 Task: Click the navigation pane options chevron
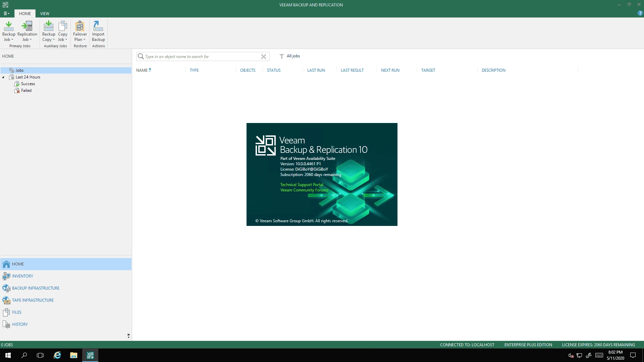(x=128, y=336)
